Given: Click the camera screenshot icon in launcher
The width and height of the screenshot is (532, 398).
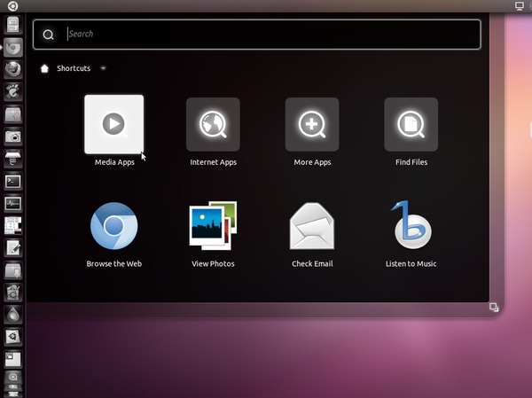Looking at the screenshot, I should tap(12, 137).
